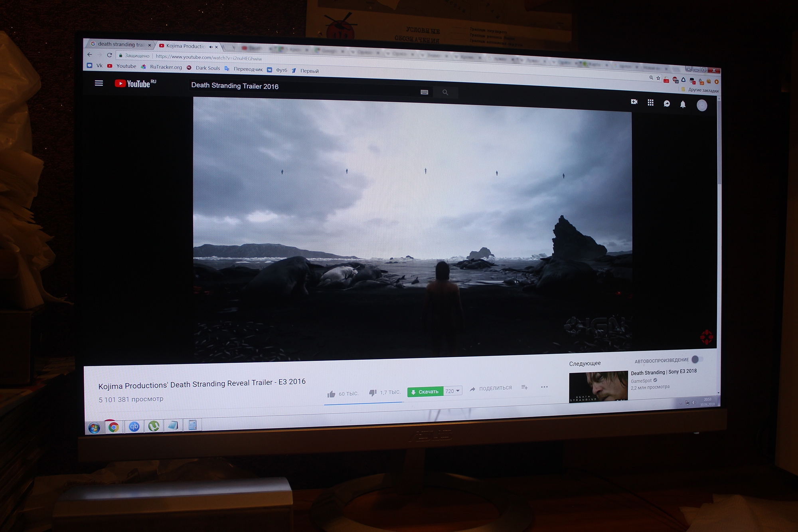Click the Death Stranding Sony E3 2018 thumbnail

point(598,386)
